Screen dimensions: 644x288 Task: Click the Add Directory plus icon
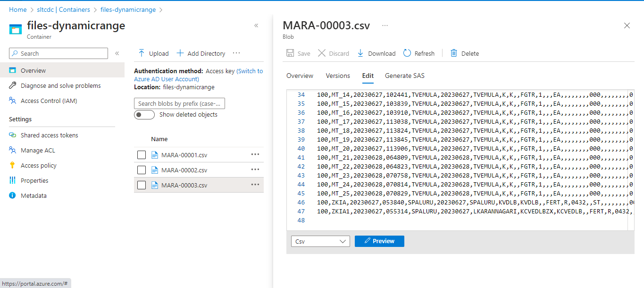click(180, 53)
